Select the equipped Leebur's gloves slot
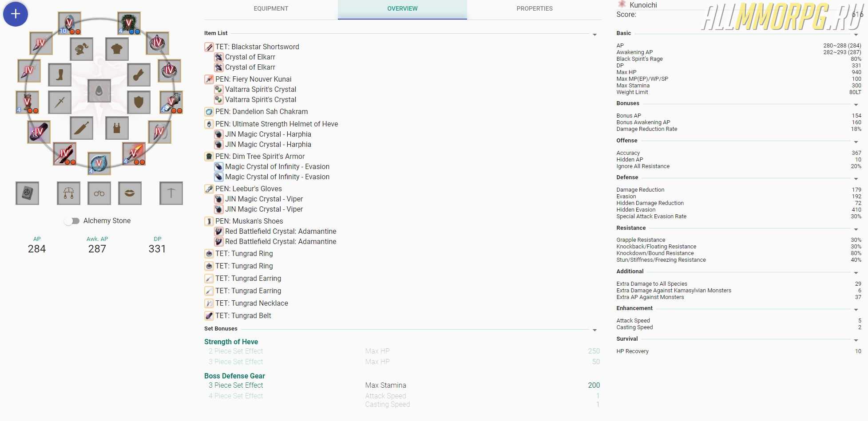Viewport: 868px width, 421px height. tap(171, 102)
